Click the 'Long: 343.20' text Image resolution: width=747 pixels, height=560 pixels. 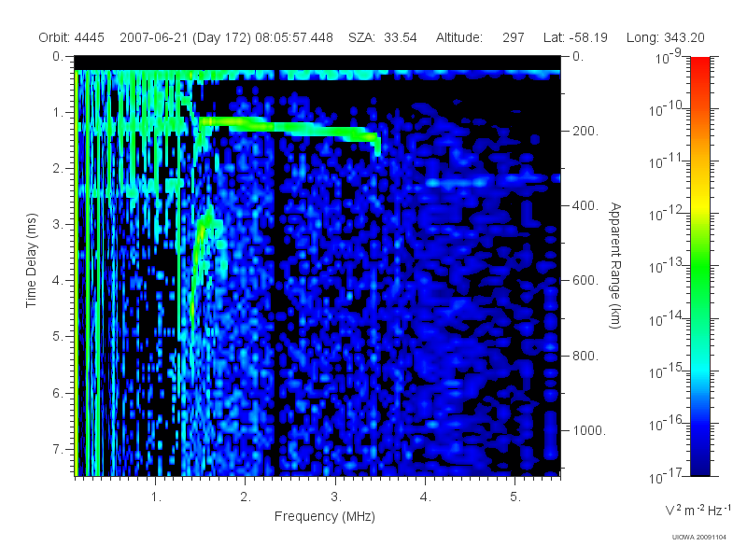tap(665, 37)
